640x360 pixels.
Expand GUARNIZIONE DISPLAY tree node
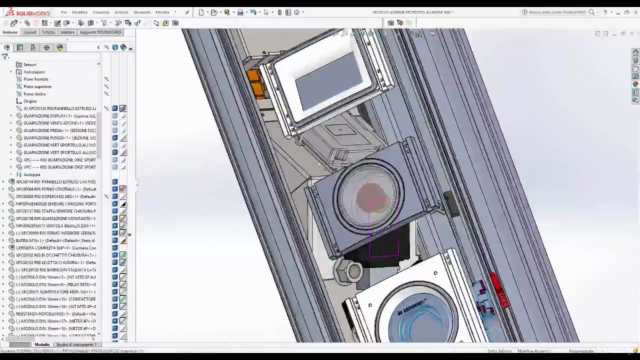pyautogui.click(x=11, y=116)
